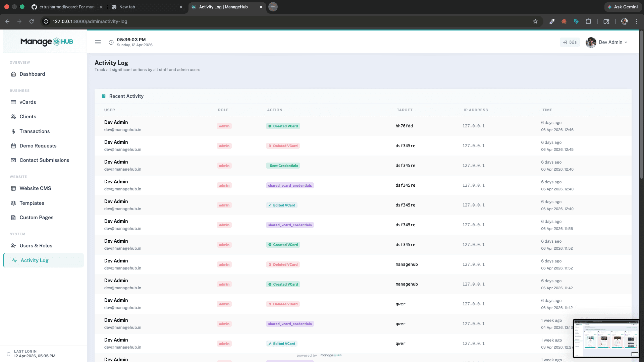Click timestamp 06 Apr 2026, 12:46
Image resolution: width=644 pixels, height=362 pixels.
click(557, 130)
